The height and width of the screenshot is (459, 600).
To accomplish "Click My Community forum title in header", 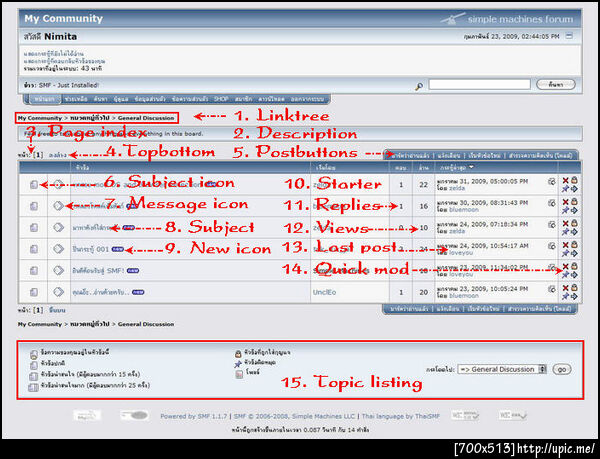I will 64,19.
